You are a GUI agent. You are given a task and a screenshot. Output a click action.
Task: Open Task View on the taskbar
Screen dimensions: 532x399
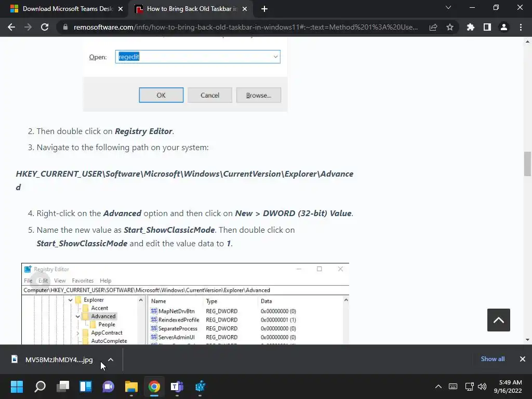pos(63,387)
